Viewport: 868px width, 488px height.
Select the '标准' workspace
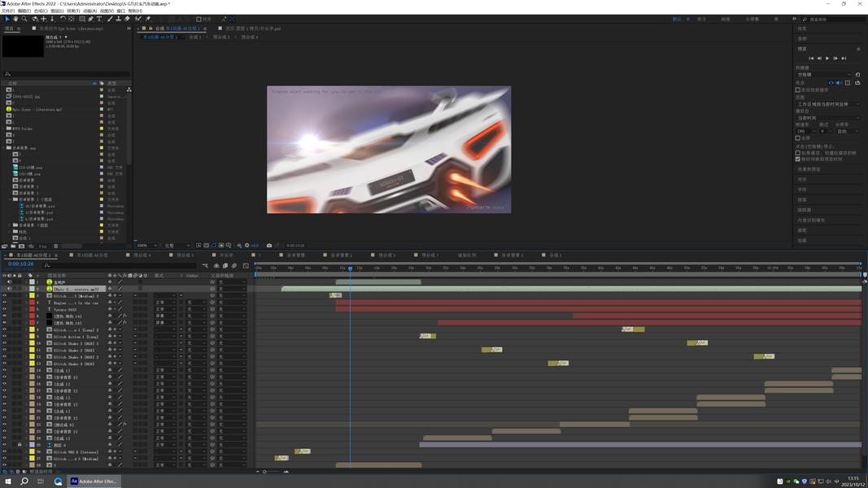tap(725, 20)
